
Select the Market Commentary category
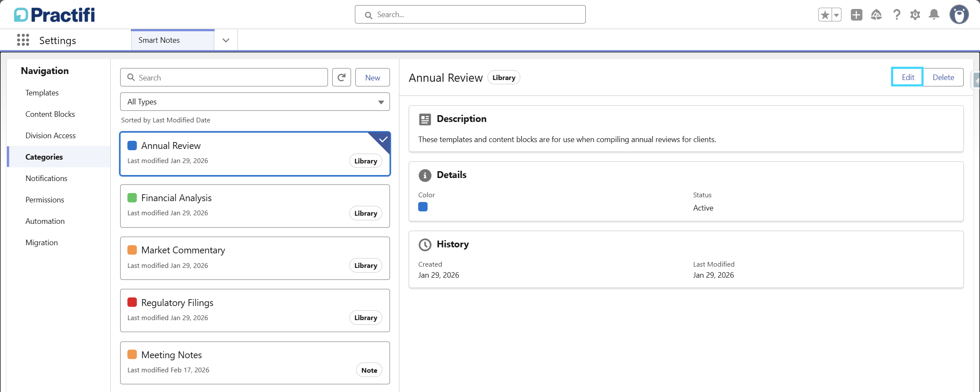[x=255, y=258]
